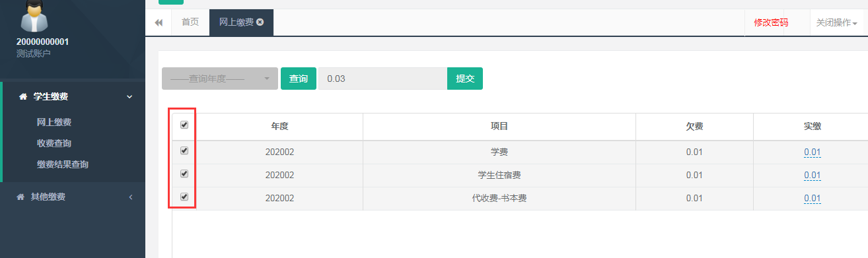Click the amount field showing 0.03
The height and width of the screenshot is (258, 868).
coord(383,79)
